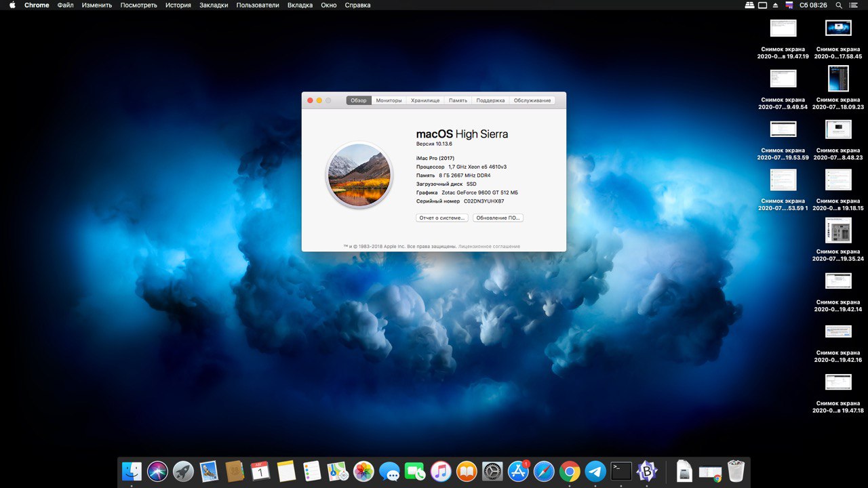868x488 pixels.
Task: Open Contacts book icon in Dock
Action: pyautogui.click(x=235, y=471)
